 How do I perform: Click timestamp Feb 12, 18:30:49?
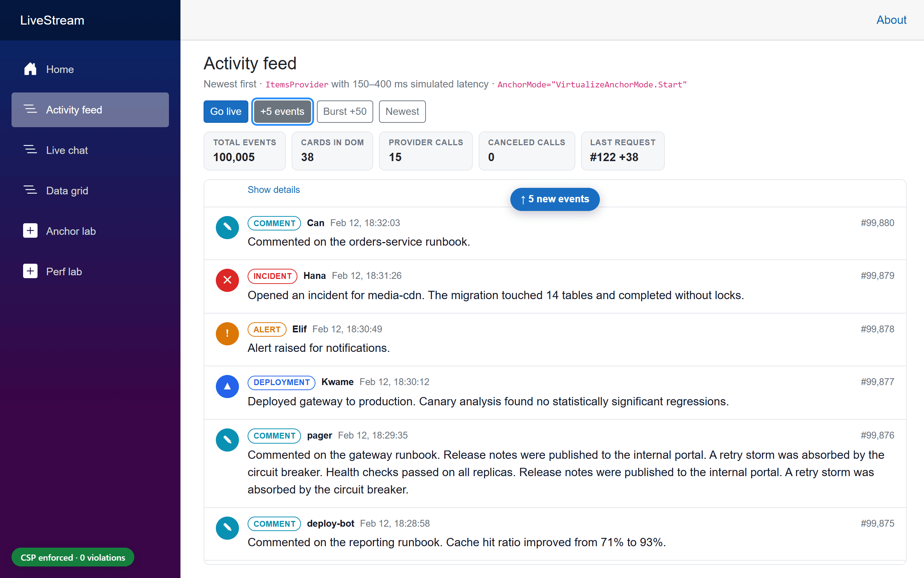347,329
